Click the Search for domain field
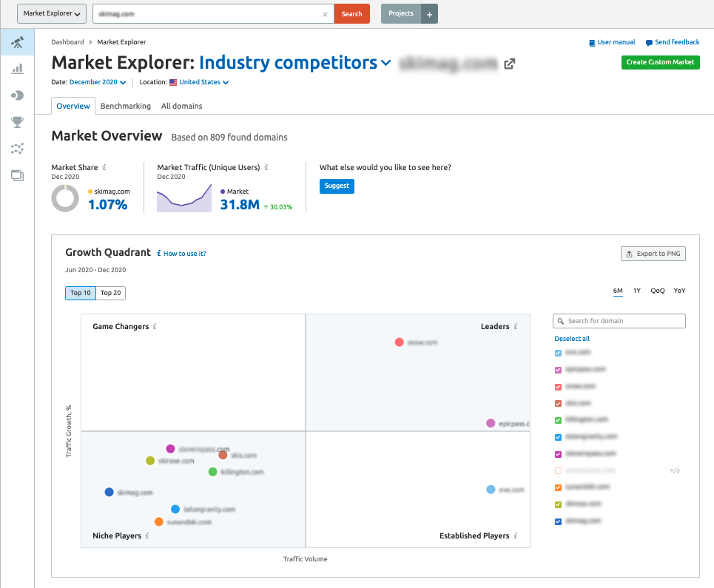This screenshot has width=714, height=588. (619, 321)
